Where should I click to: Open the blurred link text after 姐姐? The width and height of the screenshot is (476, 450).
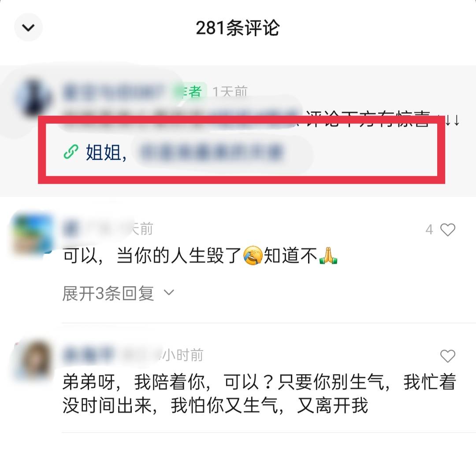[x=212, y=152]
